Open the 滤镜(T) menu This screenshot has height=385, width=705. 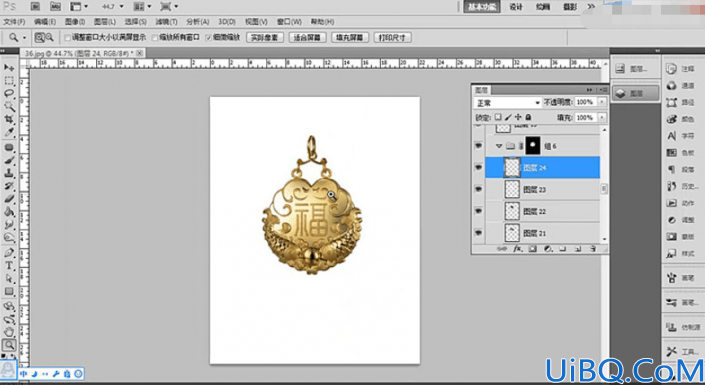pyautogui.click(x=166, y=22)
